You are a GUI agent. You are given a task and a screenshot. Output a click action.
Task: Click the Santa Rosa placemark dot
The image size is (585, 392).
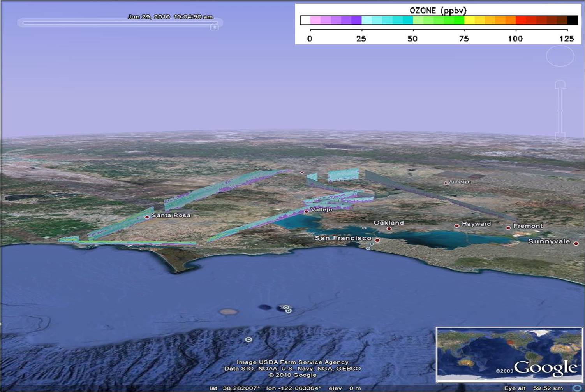147,217
